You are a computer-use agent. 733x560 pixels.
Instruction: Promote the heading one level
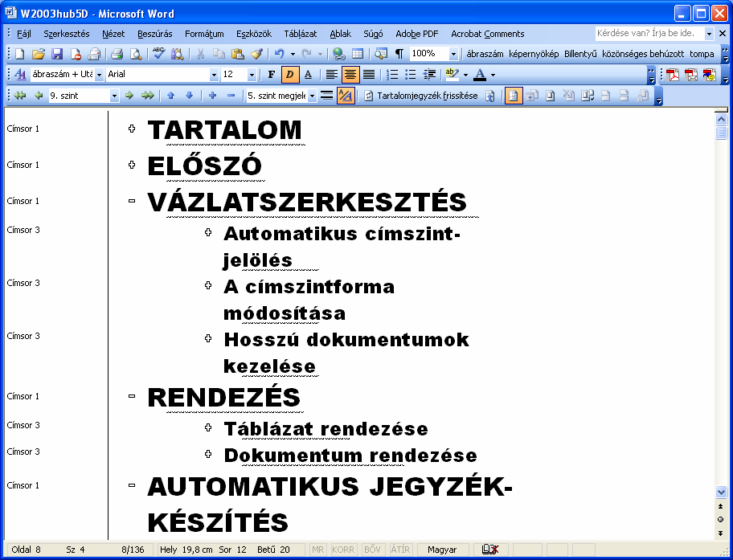pos(39,96)
